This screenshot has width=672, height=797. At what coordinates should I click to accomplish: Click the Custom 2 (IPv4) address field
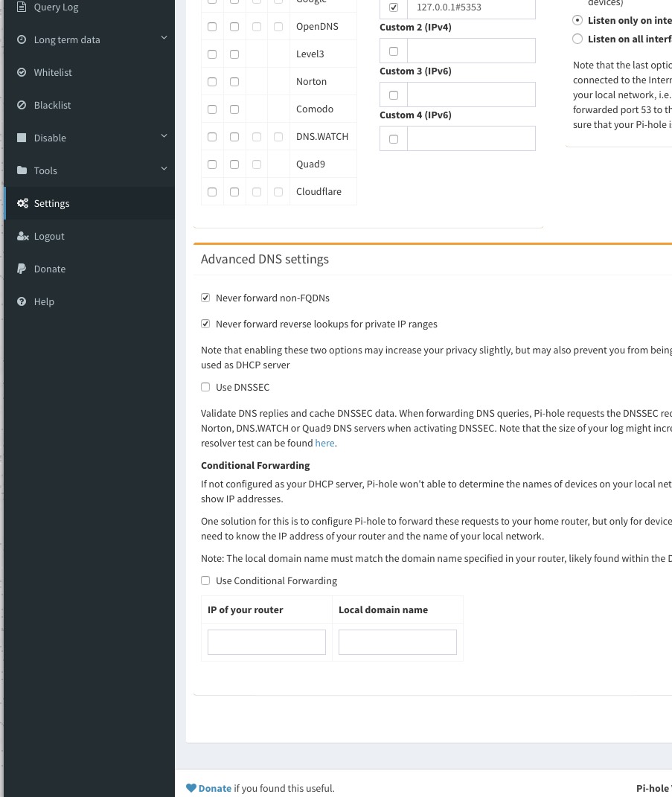point(471,51)
